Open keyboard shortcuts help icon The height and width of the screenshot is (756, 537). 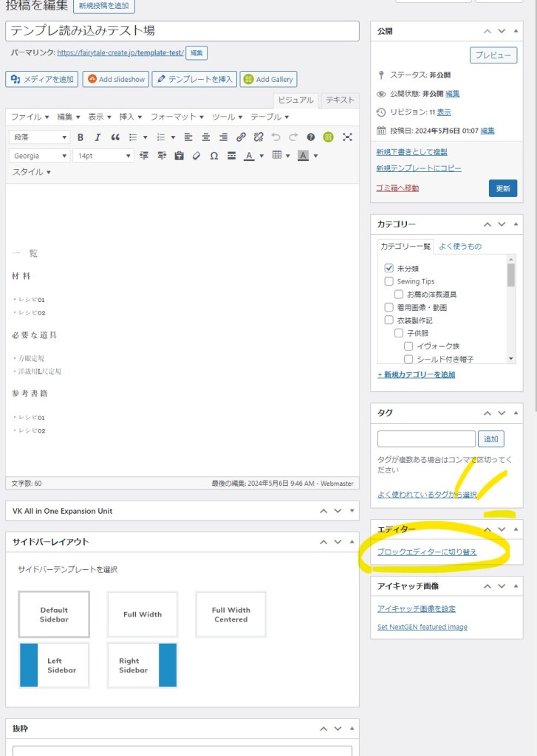[x=311, y=137]
